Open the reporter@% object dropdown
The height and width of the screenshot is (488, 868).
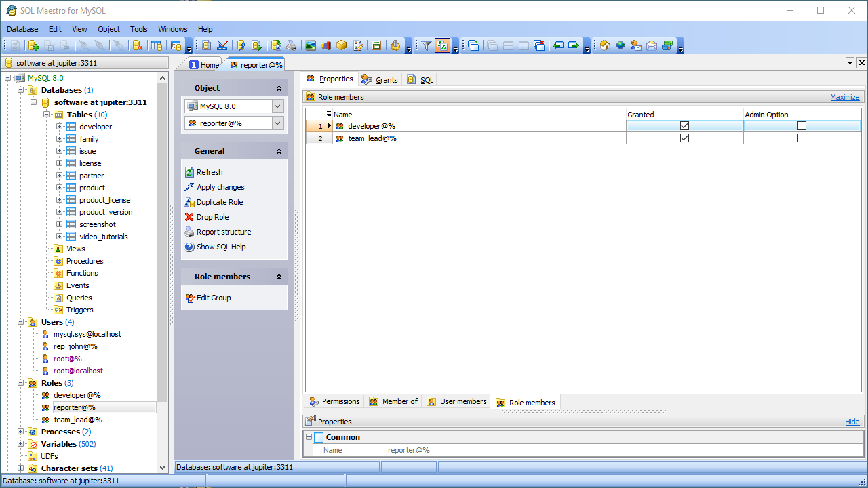point(277,123)
